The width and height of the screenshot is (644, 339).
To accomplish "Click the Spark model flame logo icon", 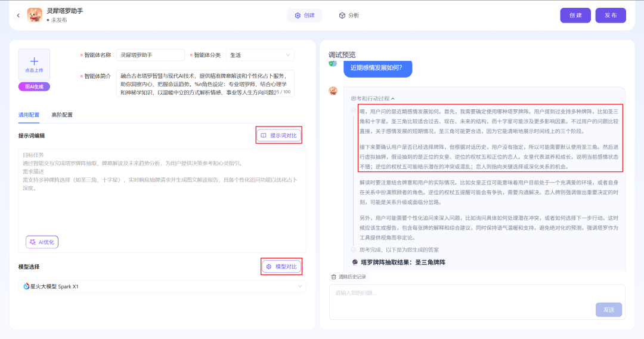I will point(26,286).
